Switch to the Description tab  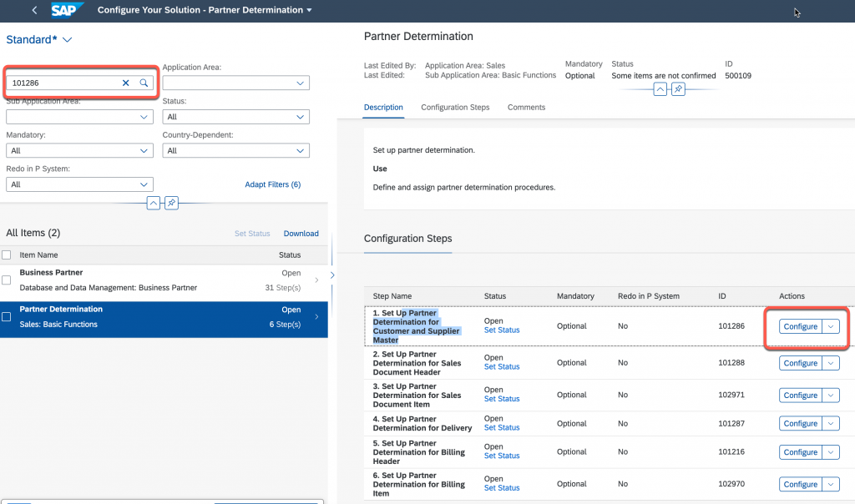coord(383,108)
